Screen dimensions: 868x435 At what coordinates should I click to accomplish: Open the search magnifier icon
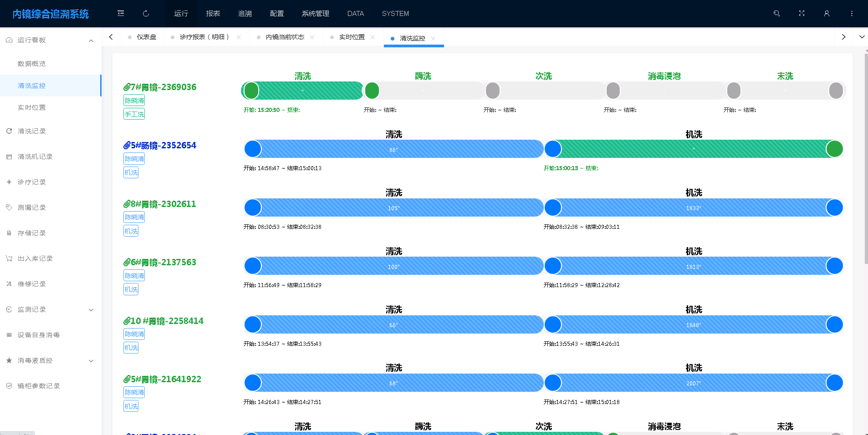776,14
